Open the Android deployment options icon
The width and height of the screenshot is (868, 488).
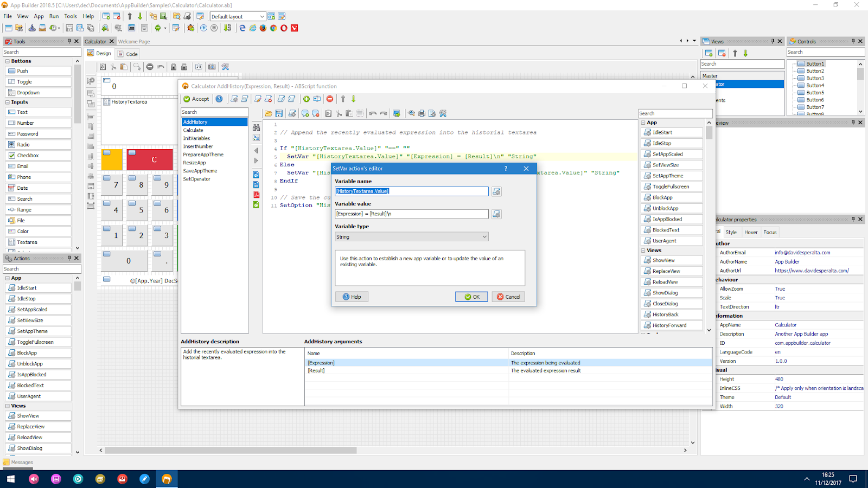158,28
